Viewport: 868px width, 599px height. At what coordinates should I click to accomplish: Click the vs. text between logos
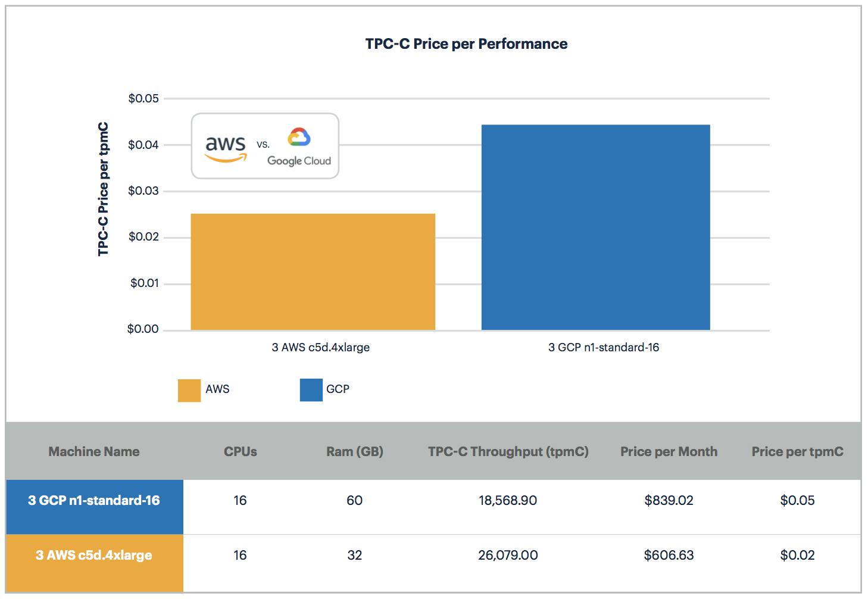coord(263,144)
